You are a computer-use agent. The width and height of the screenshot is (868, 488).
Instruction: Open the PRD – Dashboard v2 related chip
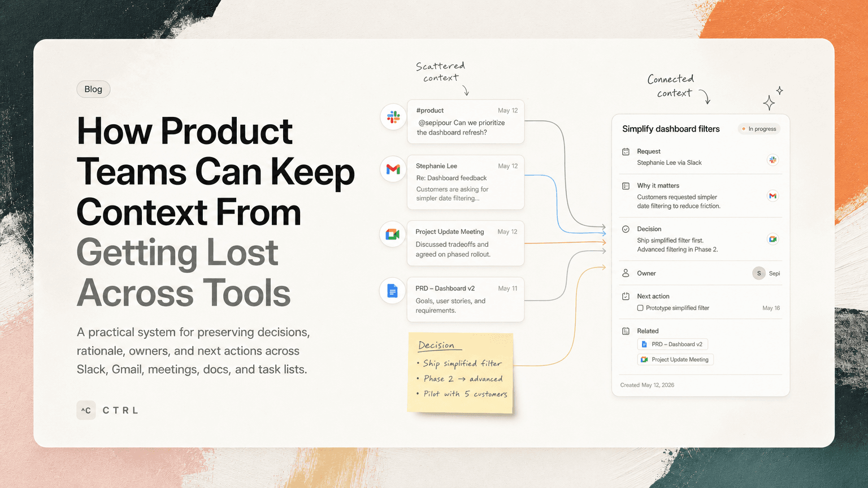point(672,344)
